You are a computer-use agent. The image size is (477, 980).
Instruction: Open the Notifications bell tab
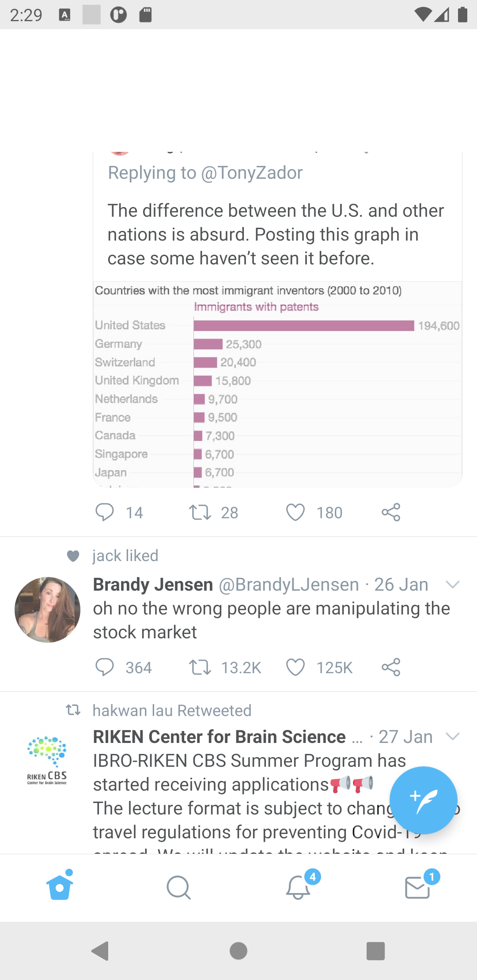[x=298, y=887]
